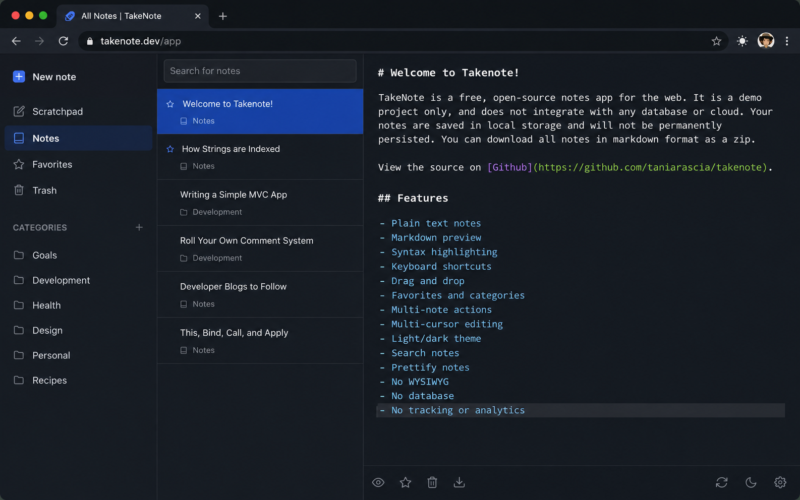
Task: Click star icon on Welcome to Takenote! note
Action: pyautogui.click(x=170, y=104)
